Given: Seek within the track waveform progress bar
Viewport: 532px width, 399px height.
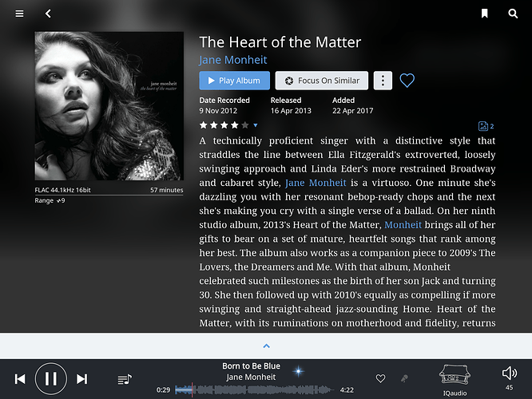Looking at the screenshot, I should click(x=254, y=390).
